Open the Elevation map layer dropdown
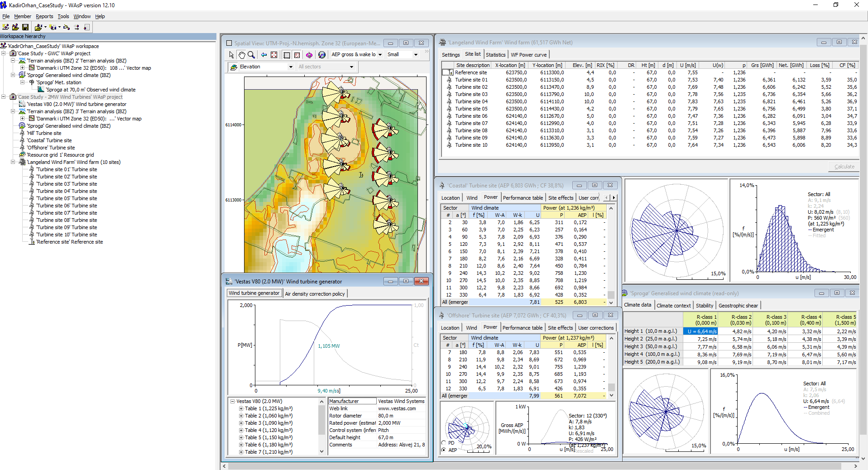 [291, 67]
